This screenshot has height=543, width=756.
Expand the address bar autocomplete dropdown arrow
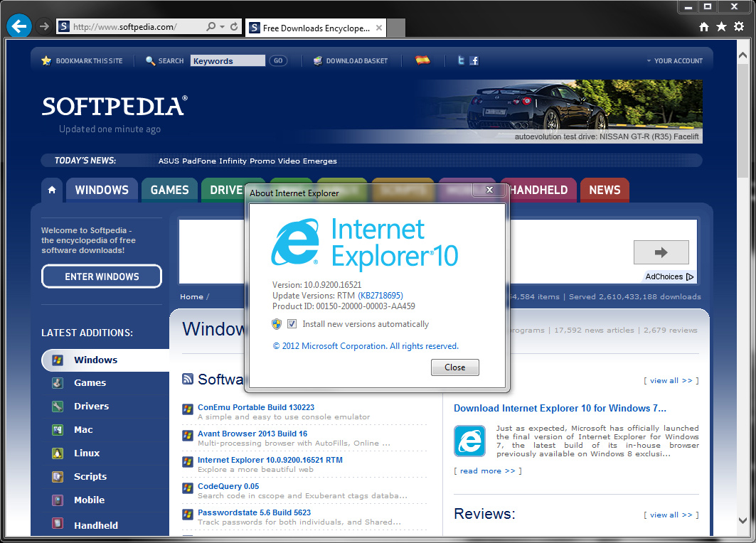(222, 26)
